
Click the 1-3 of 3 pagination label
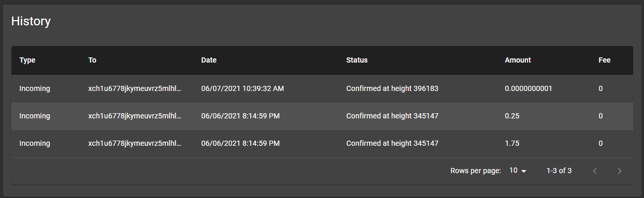559,171
